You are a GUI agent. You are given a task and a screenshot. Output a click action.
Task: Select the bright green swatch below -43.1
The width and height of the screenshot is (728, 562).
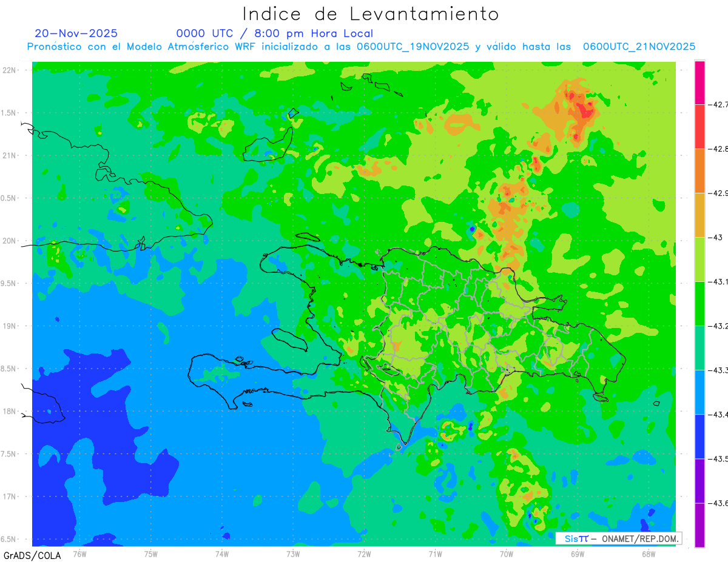[700, 303]
